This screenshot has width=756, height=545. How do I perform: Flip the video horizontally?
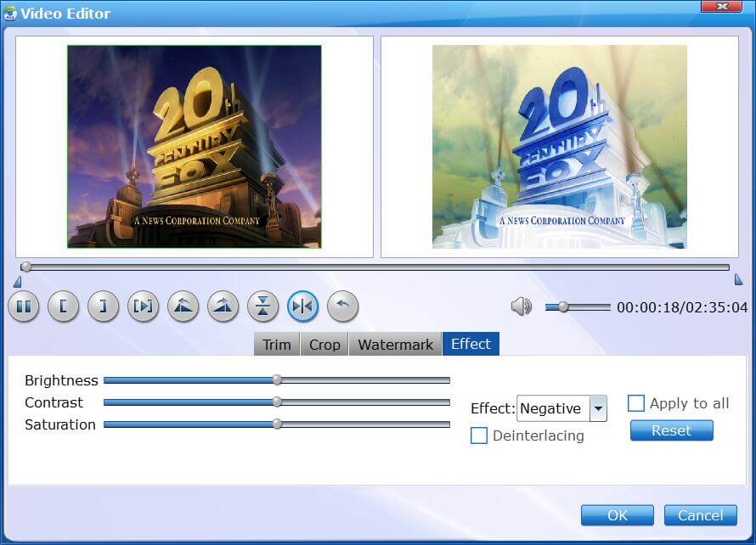(303, 306)
